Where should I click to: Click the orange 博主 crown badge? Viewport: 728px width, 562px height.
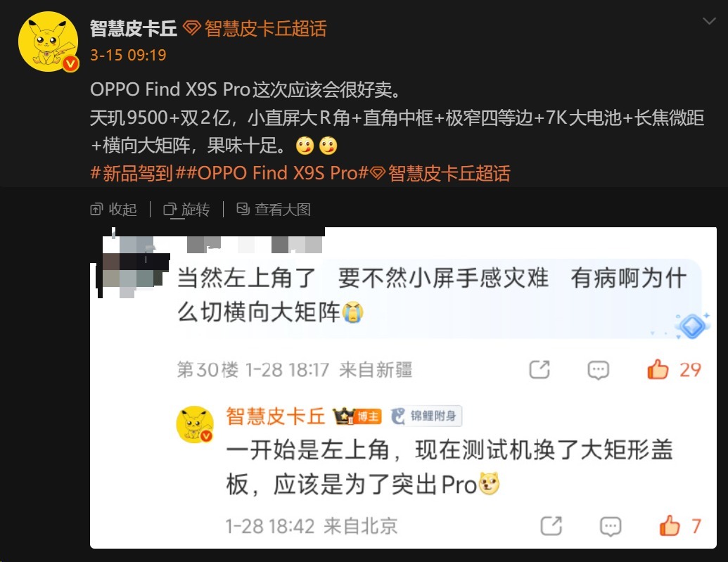[357, 416]
